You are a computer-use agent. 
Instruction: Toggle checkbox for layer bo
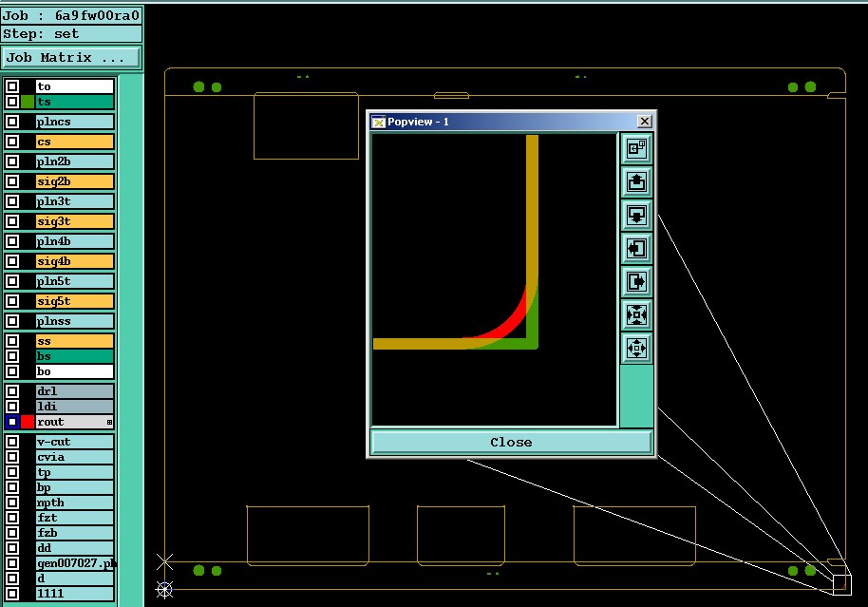(x=12, y=371)
